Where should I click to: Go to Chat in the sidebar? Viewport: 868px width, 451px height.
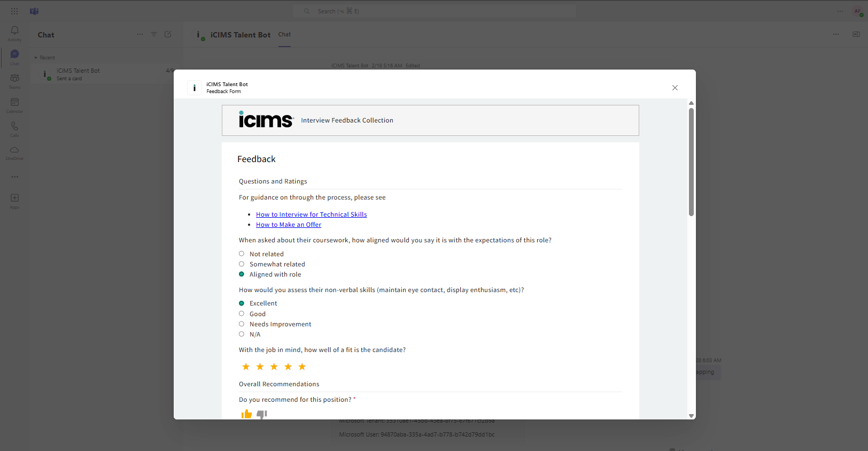click(14, 57)
